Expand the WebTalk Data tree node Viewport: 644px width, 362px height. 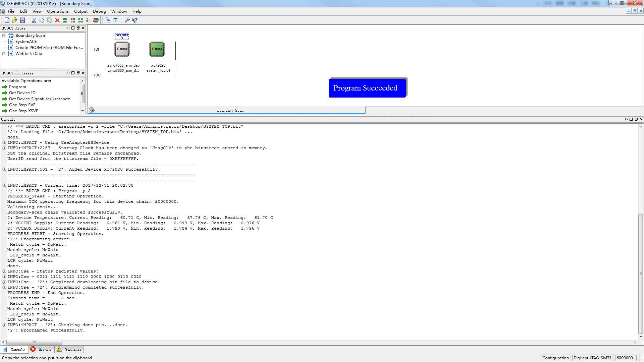click(4, 54)
